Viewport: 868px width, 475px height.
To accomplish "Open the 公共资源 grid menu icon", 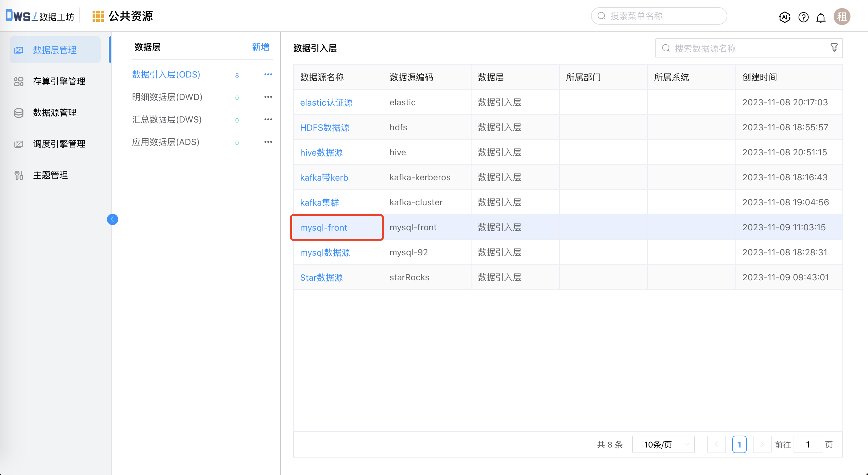I will pos(98,16).
